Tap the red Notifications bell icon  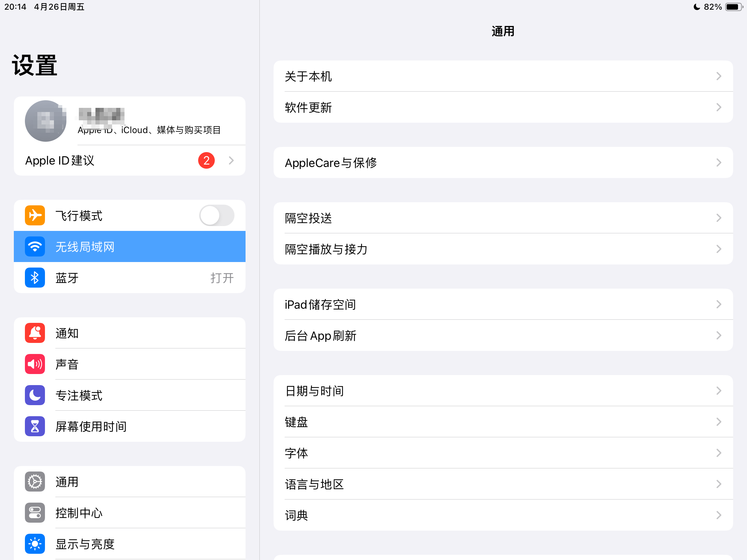pyautogui.click(x=35, y=333)
